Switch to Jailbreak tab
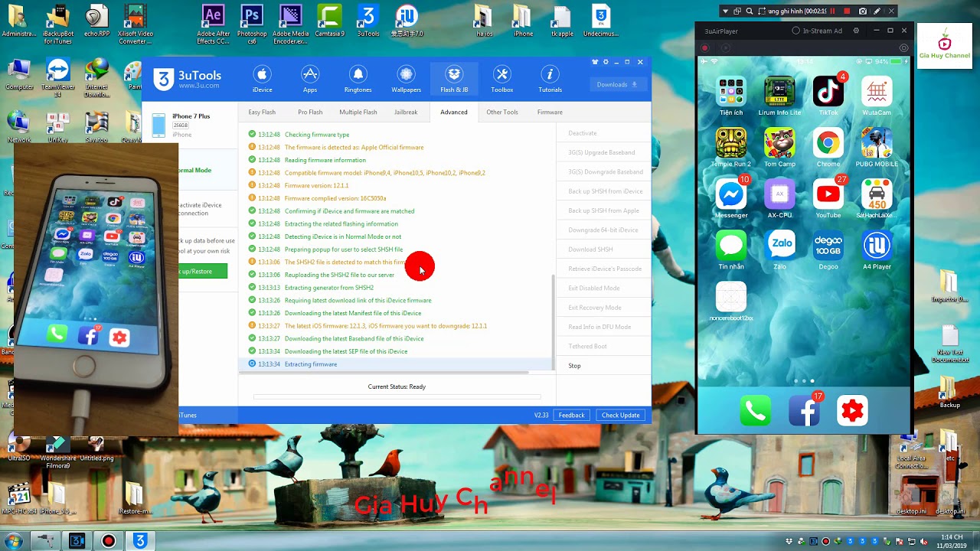This screenshot has width=980, height=551. click(406, 112)
